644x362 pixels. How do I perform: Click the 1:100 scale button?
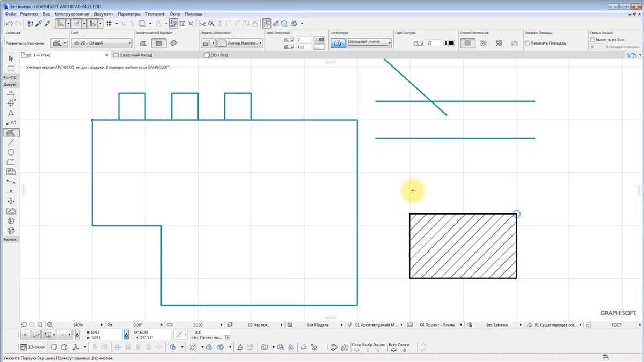click(197, 325)
